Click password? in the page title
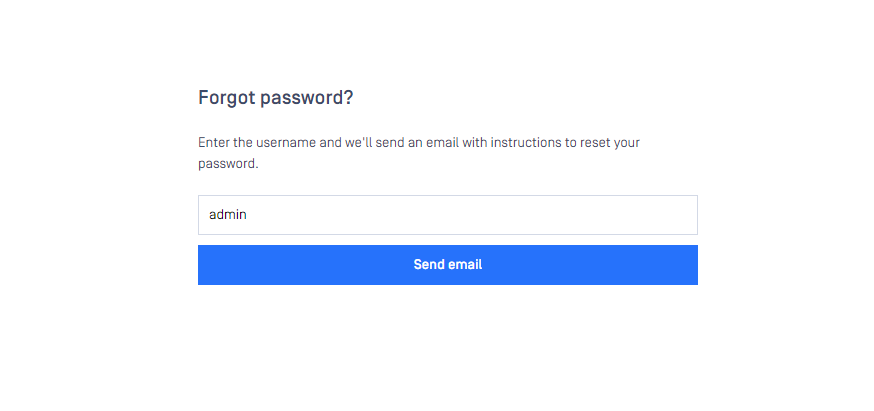The width and height of the screenshot is (874, 411). click(307, 99)
